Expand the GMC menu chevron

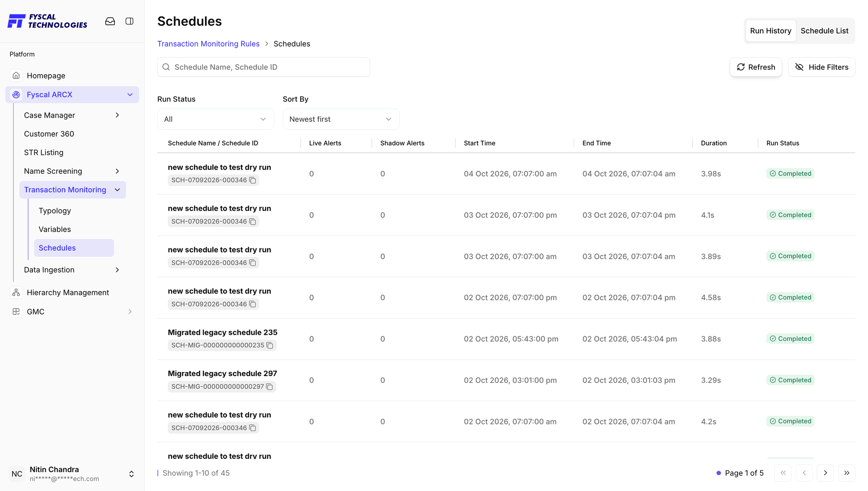(x=130, y=311)
